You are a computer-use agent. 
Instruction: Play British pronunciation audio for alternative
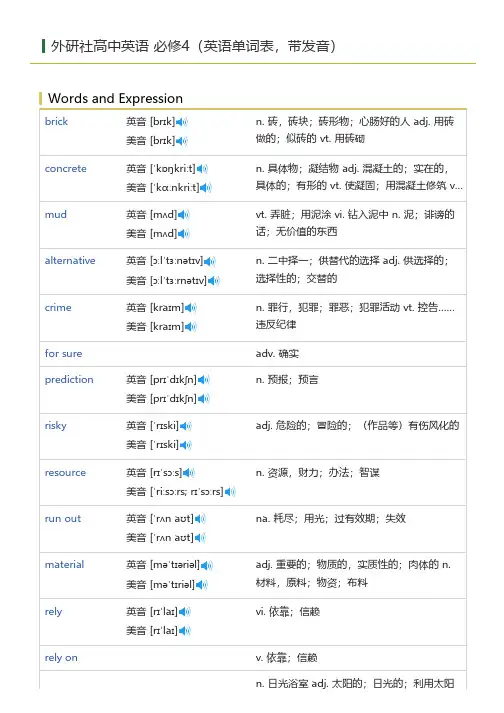209,261
